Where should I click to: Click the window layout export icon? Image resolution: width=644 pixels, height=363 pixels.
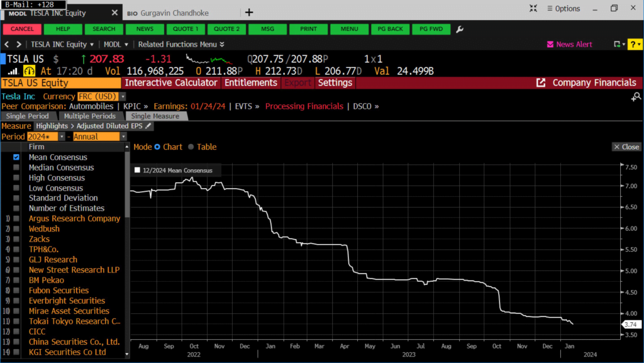point(618,44)
